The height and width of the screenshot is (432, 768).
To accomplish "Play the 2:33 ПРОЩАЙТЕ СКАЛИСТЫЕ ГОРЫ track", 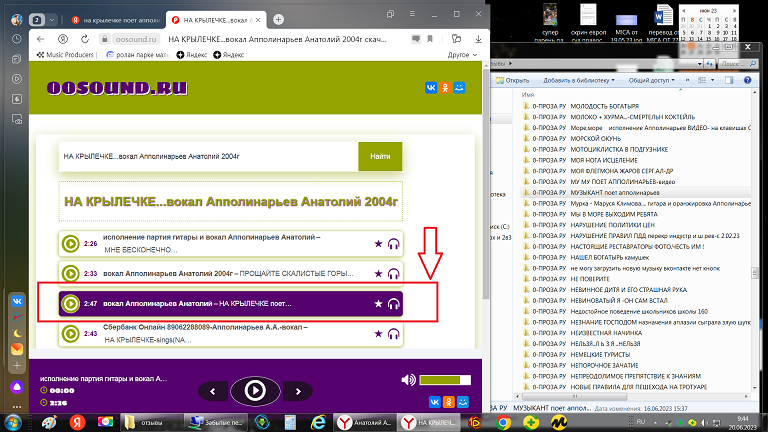I will click(71, 273).
